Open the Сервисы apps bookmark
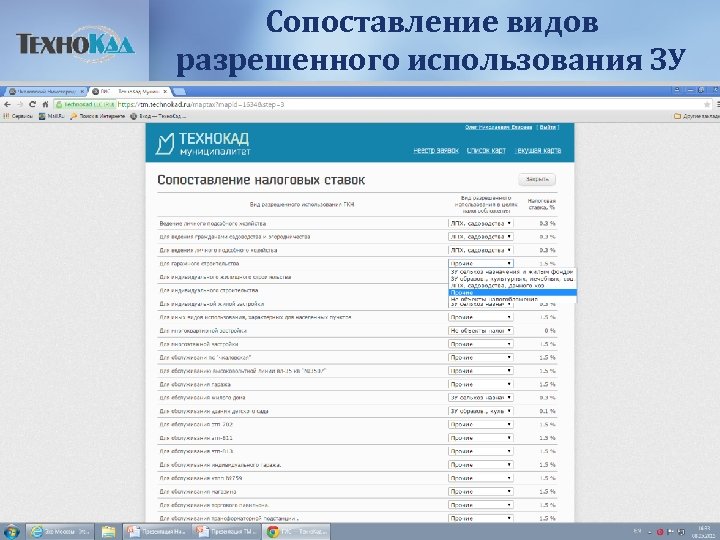 point(18,116)
